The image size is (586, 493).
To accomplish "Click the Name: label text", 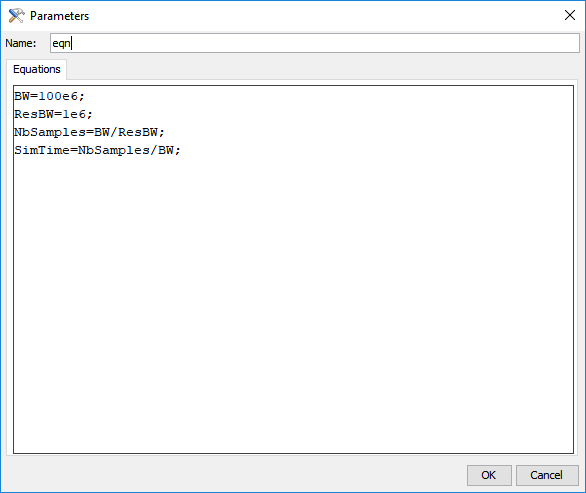I will click(x=21, y=43).
